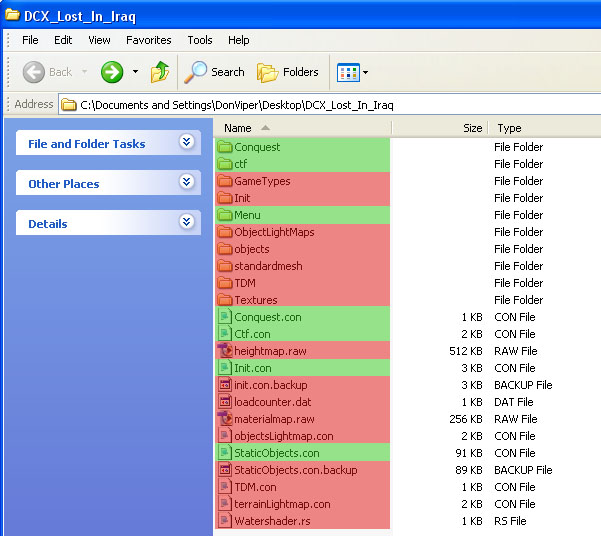Click the Up folder level icon

(160, 72)
